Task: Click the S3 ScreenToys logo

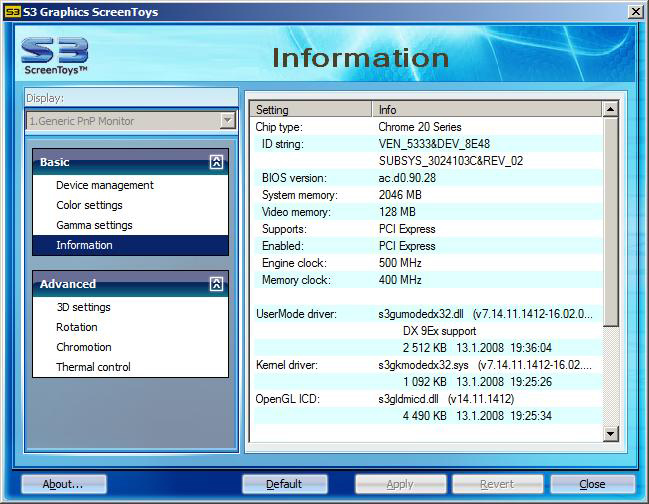Action: coord(54,56)
